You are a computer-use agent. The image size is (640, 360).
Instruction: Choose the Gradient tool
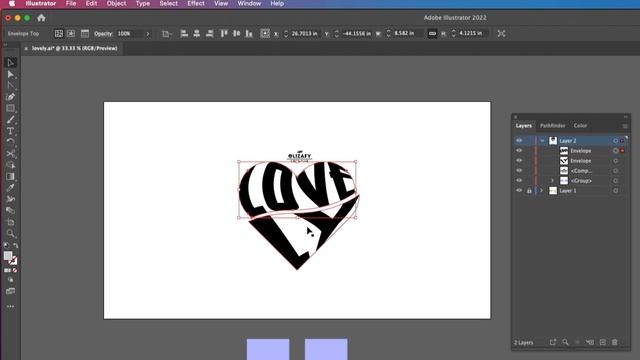click(11, 176)
